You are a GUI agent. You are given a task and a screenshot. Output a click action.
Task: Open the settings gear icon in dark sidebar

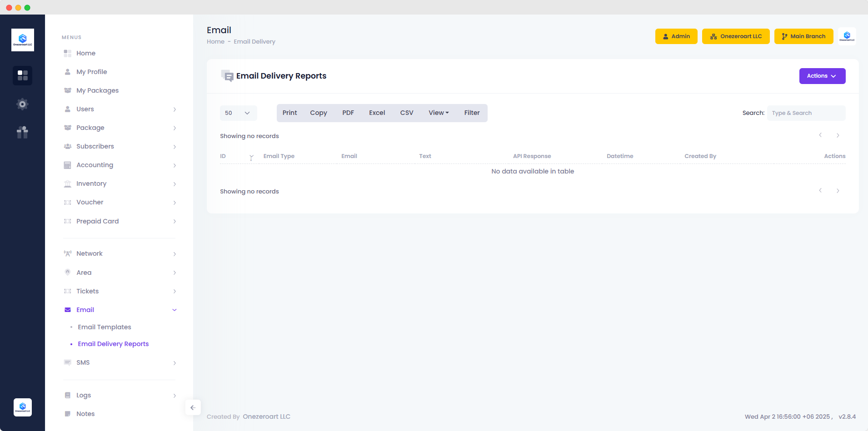pyautogui.click(x=23, y=104)
